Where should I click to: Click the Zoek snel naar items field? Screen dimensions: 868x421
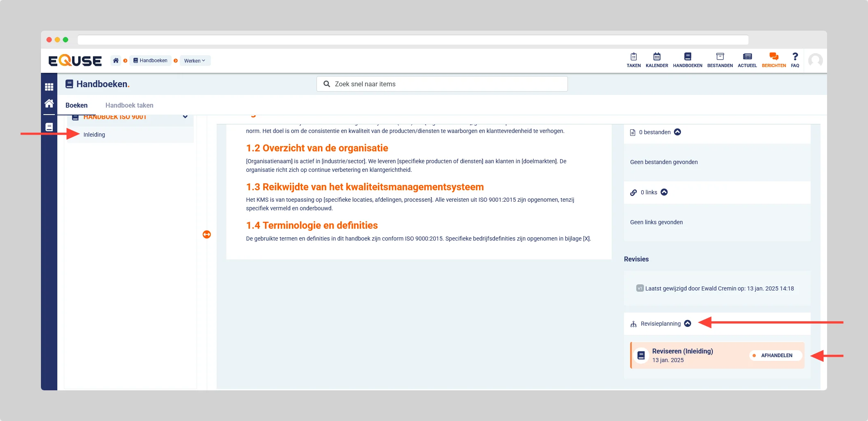coord(442,84)
